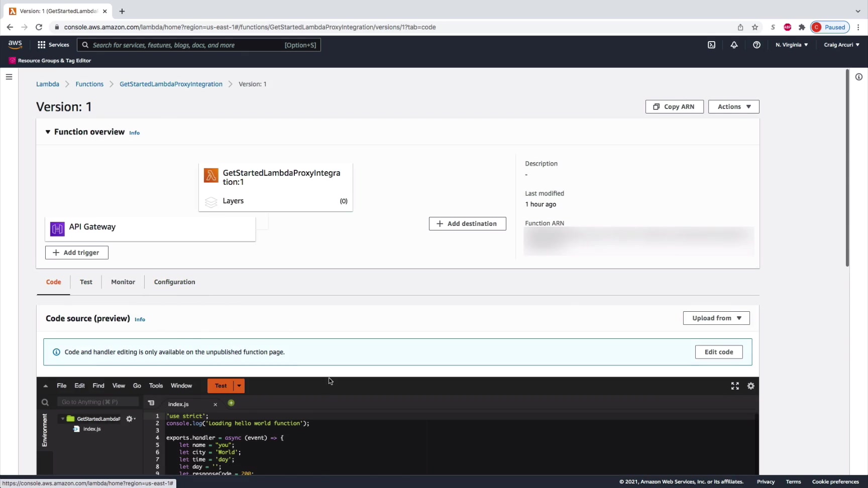Open Cookie preferences in footer
This screenshot has width=868, height=488.
coord(835,481)
